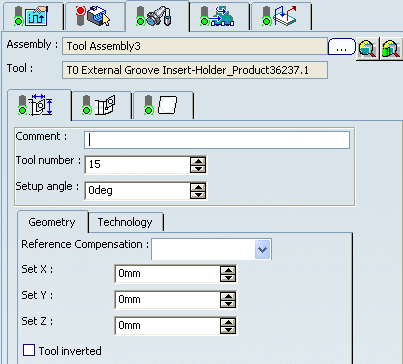403x364 pixels.
Task: Switch to the Geometry tab
Action: point(52,222)
